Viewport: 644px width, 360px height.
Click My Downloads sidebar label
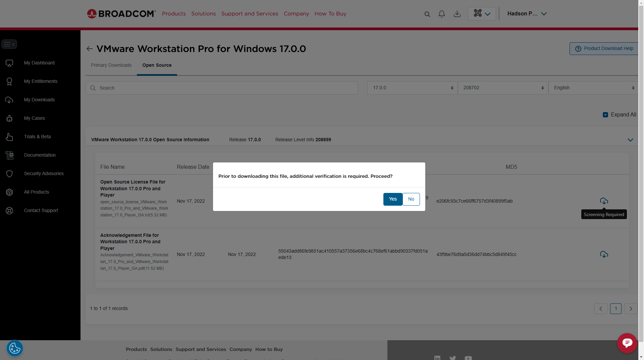click(x=39, y=100)
